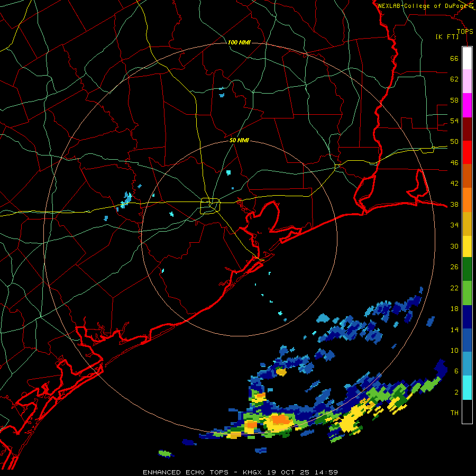Click the '100 NMI' range ring label

pos(239,42)
